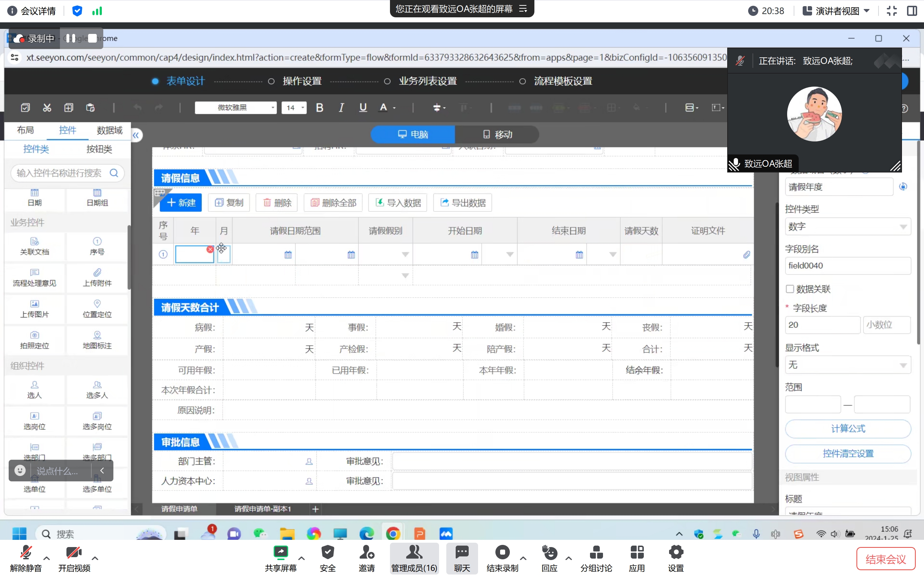Click search icon in control search box

click(114, 173)
